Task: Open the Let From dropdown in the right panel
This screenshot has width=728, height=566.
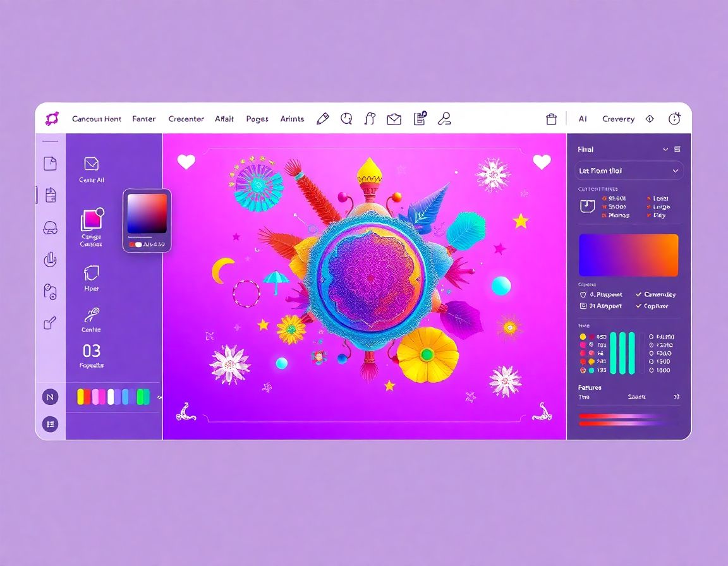Action: [x=628, y=171]
